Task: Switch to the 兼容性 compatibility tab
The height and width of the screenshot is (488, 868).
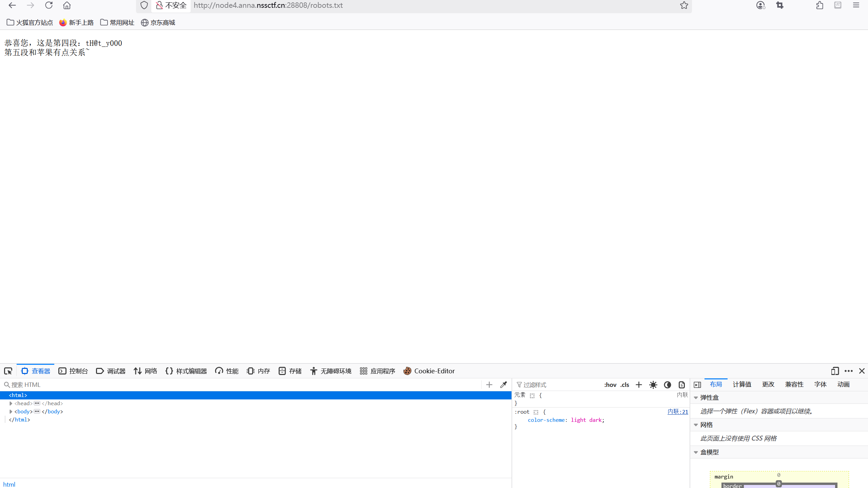Action: tap(794, 384)
